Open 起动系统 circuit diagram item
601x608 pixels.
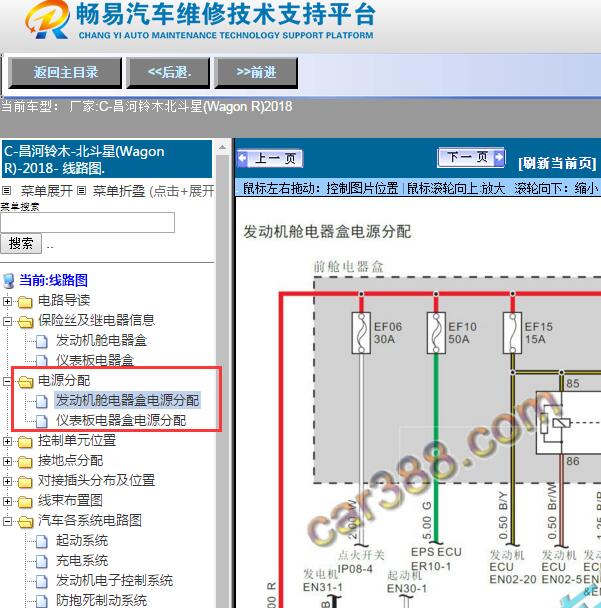tap(81, 540)
